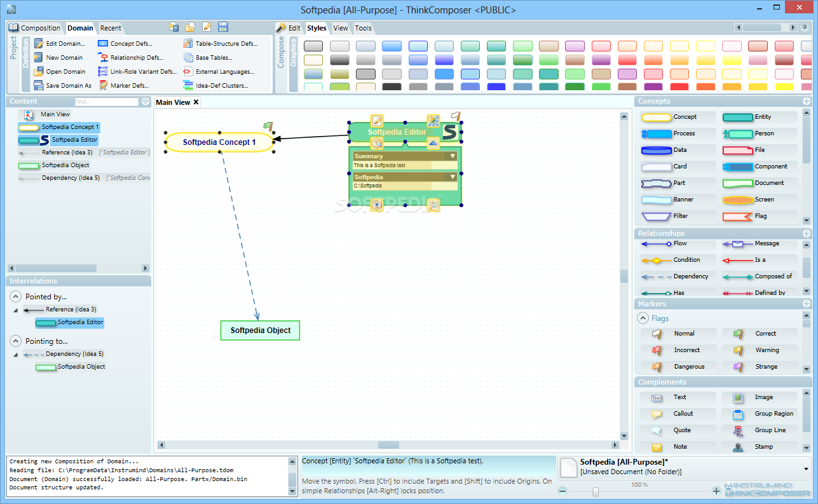Click the plus button on Markers panel
This screenshot has height=504, width=818.
(807, 304)
